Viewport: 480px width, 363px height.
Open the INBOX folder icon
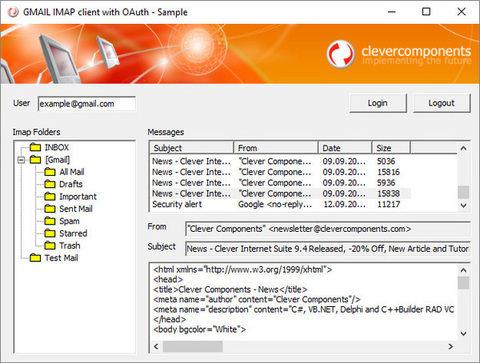pos(35,147)
